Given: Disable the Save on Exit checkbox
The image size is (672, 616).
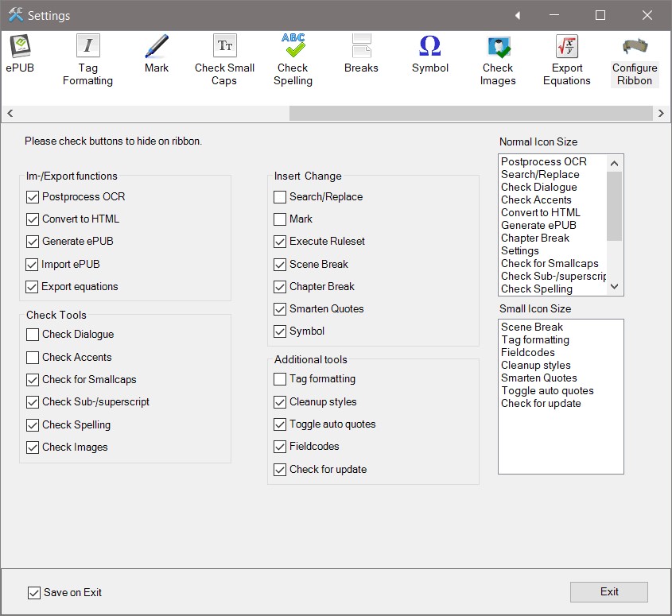Looking at the screenshot, I should (x=34, y=593).
